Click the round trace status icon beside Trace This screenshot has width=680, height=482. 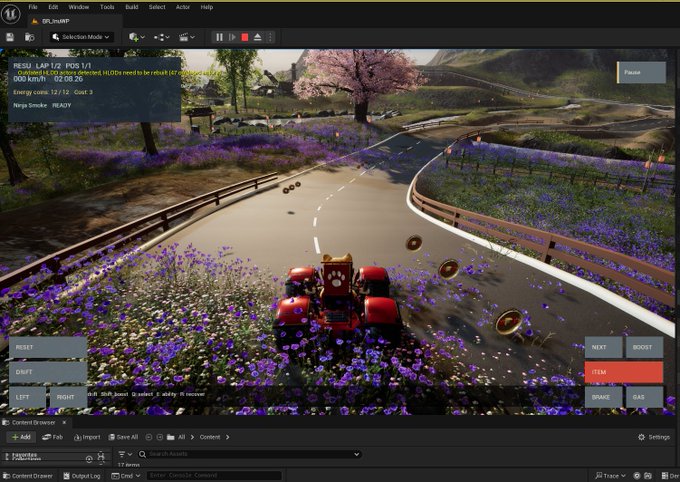pyautogui.click(x=637, y=476)
